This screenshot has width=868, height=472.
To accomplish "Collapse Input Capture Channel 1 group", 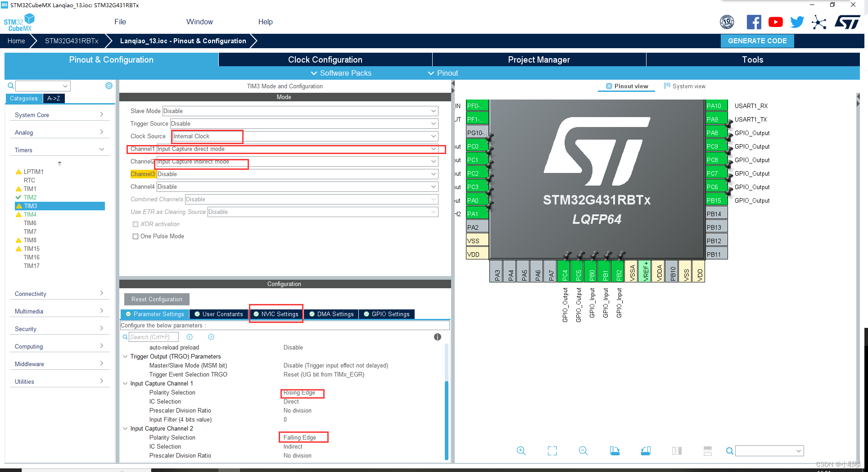I will coord(125,384).
